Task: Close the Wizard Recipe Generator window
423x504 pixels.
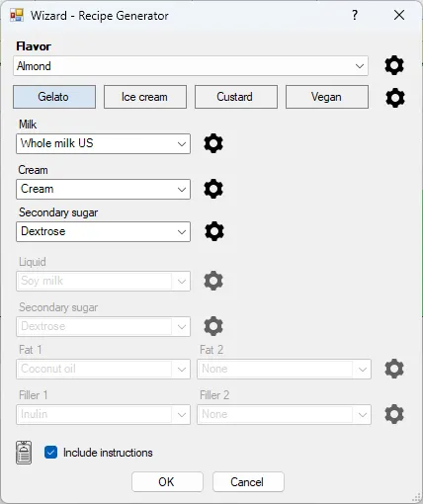Action: 399,15
